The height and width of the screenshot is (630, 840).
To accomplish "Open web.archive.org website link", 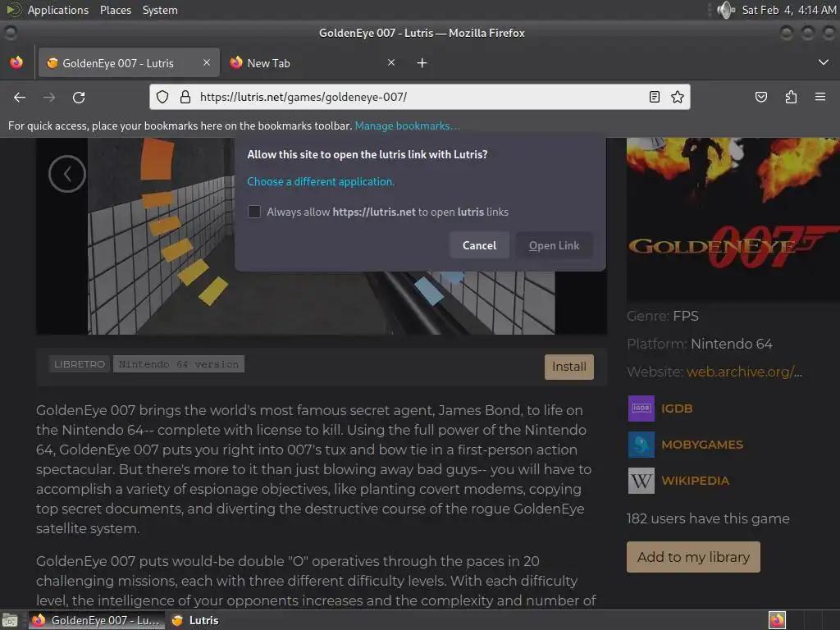I will tap(745, 372).
